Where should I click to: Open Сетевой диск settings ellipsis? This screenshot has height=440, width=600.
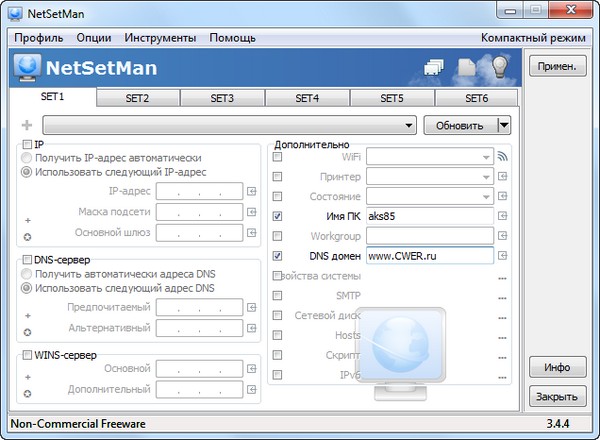coord(502,318)
